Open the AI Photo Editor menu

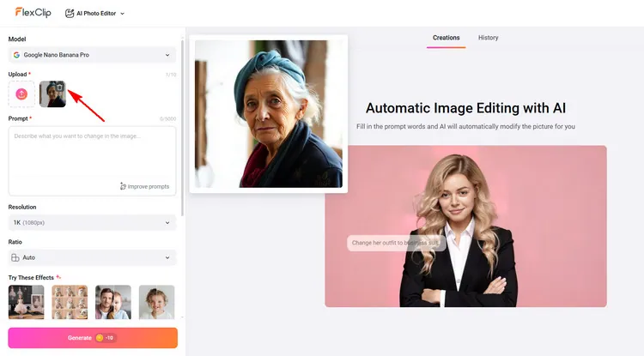[x=94, y=14]
